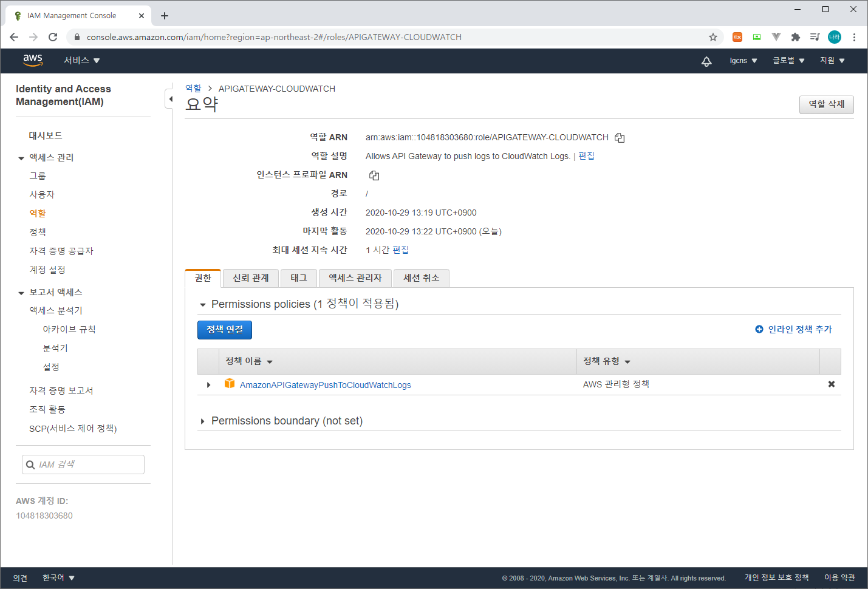Click the IAM search magnifier icon
This screenshot has height=589, width=868.
point(30,465)
